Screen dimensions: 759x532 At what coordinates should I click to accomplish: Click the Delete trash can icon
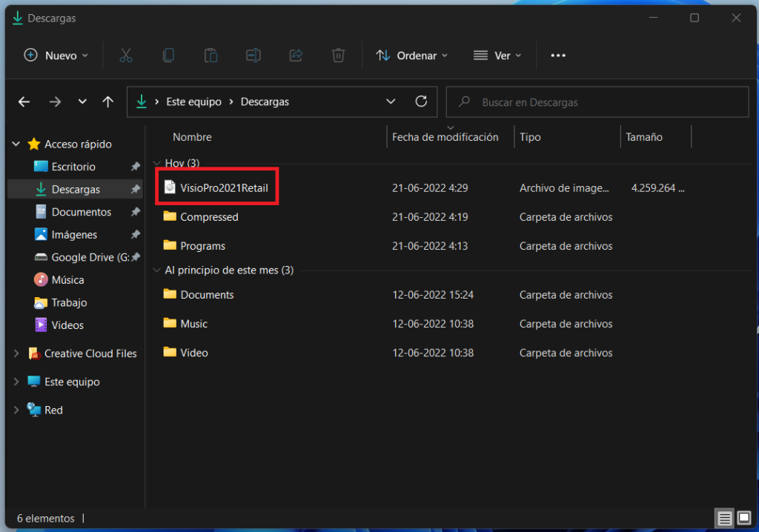pyautogui.click(x=338, y=56)
